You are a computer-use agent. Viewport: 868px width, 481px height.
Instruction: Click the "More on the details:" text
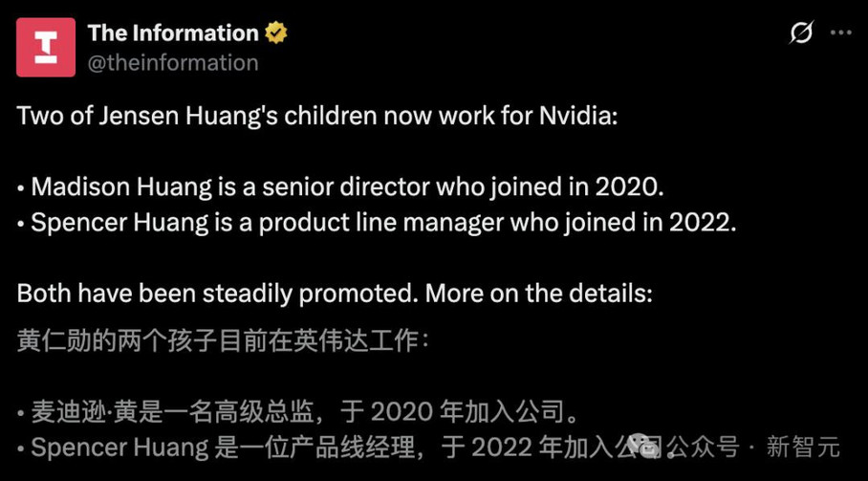(x=538, y=294)
